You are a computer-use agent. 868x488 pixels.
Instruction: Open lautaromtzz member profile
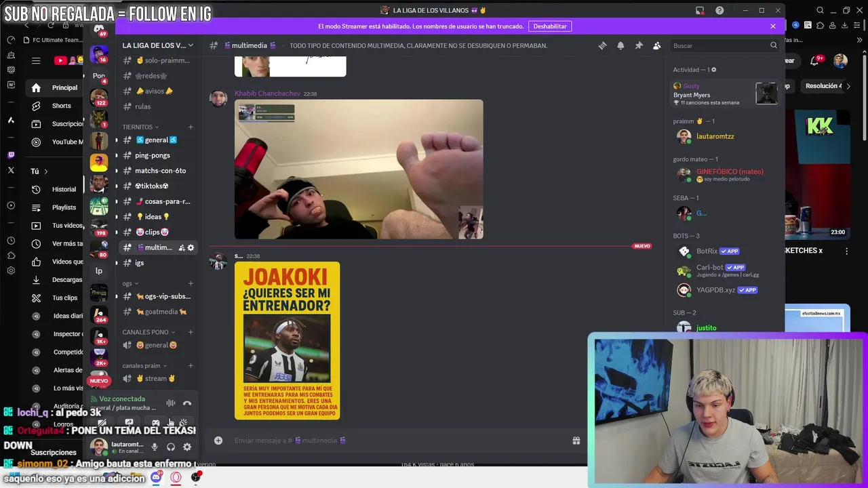[x=726, y=136]
